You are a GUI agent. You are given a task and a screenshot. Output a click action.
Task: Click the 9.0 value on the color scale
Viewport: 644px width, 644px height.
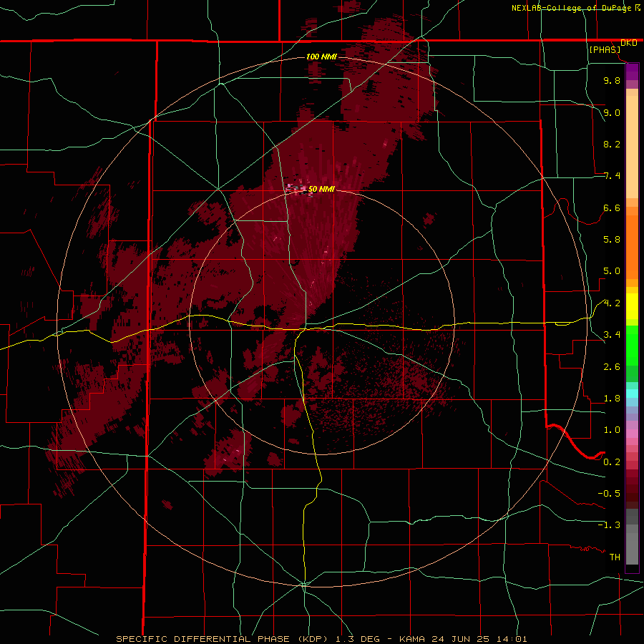coord(612,112)
